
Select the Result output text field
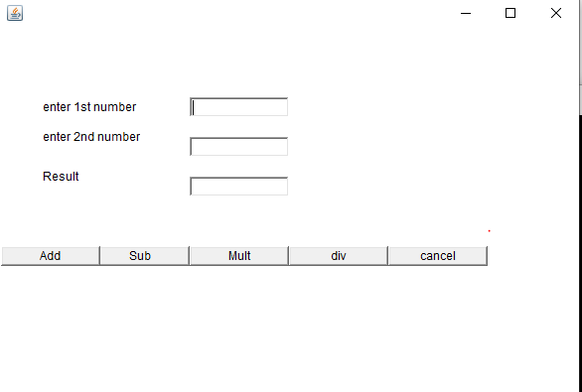[x=238, y=187]
